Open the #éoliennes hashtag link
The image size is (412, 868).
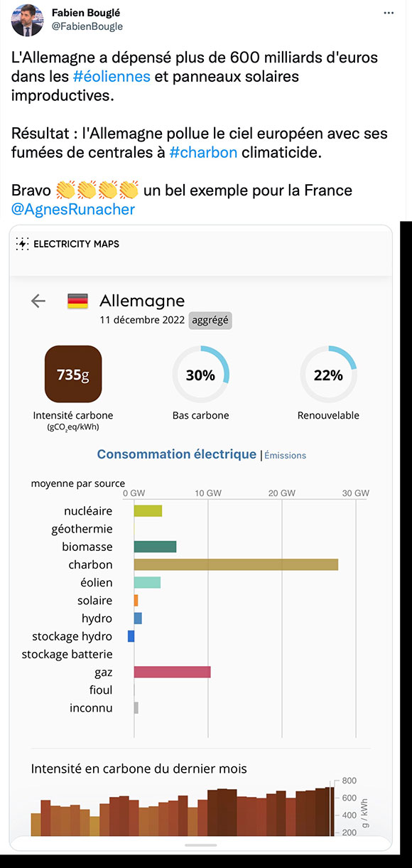[x=112, y=76]
